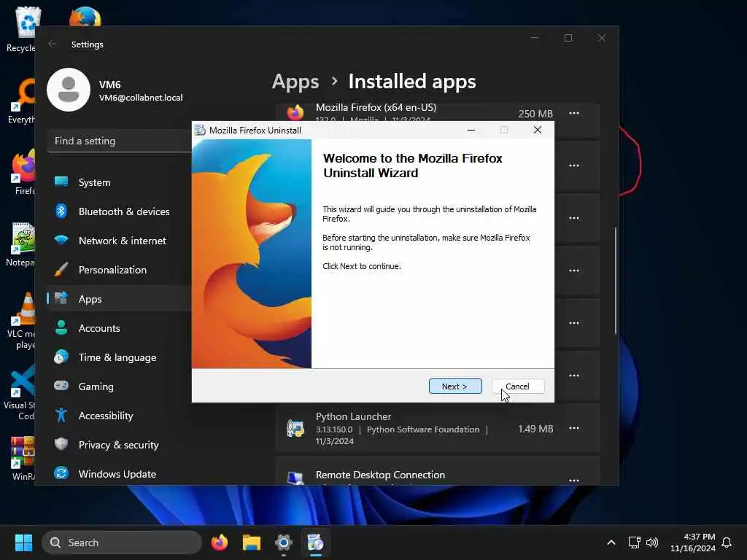Click the Windows Update arrows icon
Image resolution: width=747 pixels, height=560 pixels.
(x=61, y=472)
